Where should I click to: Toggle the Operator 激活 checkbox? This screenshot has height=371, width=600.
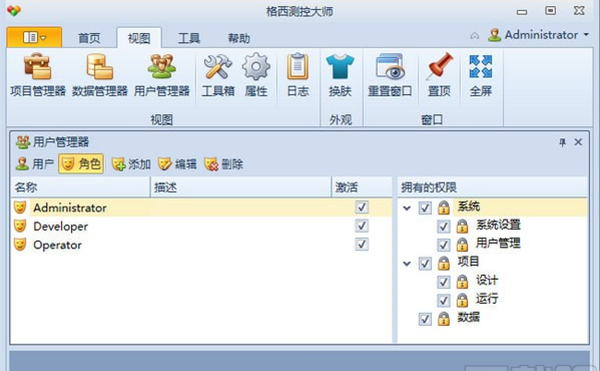pos(362,244)
